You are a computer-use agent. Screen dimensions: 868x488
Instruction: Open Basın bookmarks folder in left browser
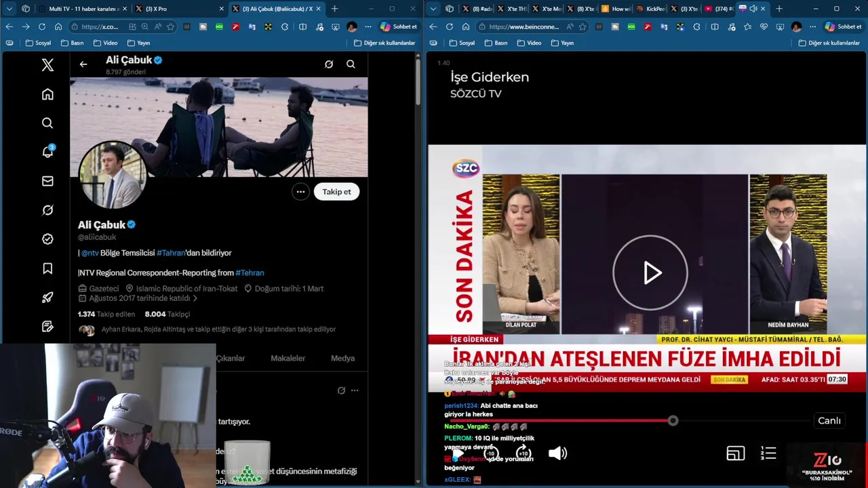tap(72, 43)
